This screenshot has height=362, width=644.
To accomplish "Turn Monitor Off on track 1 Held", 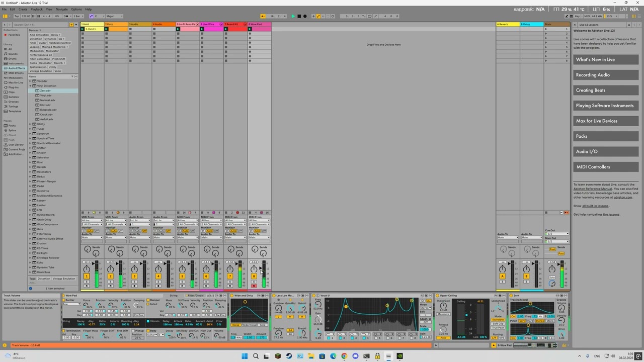I will pyautogui.click(x=97, y=231).
